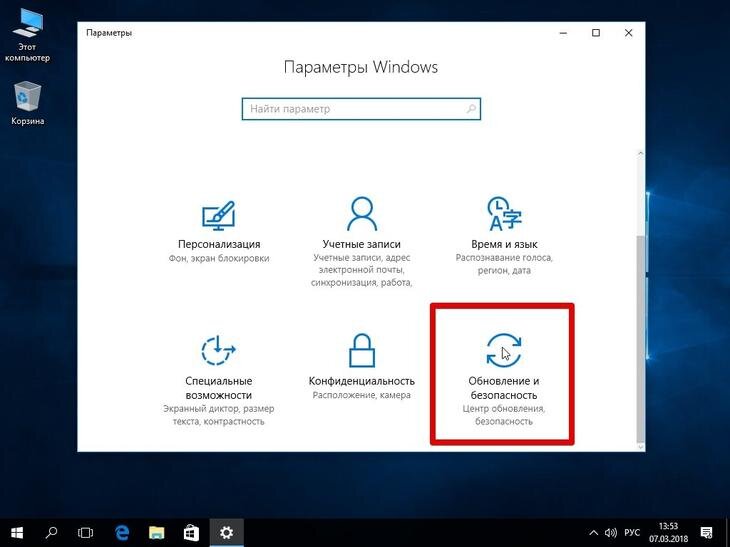Click the Распознавание голоса, регион, дата description

point(504,264)
